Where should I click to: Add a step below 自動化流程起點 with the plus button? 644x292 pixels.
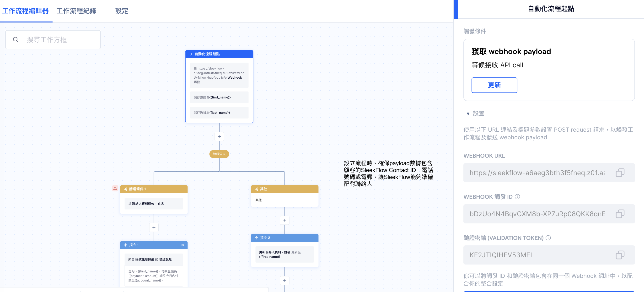219,136
